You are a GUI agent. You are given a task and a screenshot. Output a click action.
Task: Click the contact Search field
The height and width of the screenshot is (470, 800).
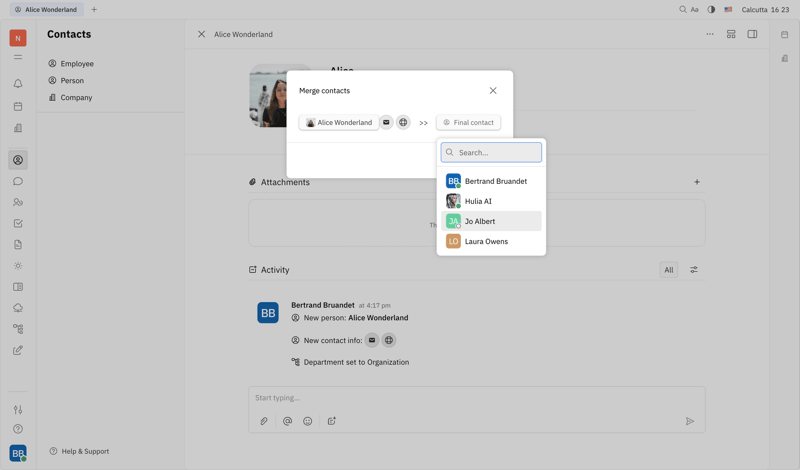(x=491, y=152)
